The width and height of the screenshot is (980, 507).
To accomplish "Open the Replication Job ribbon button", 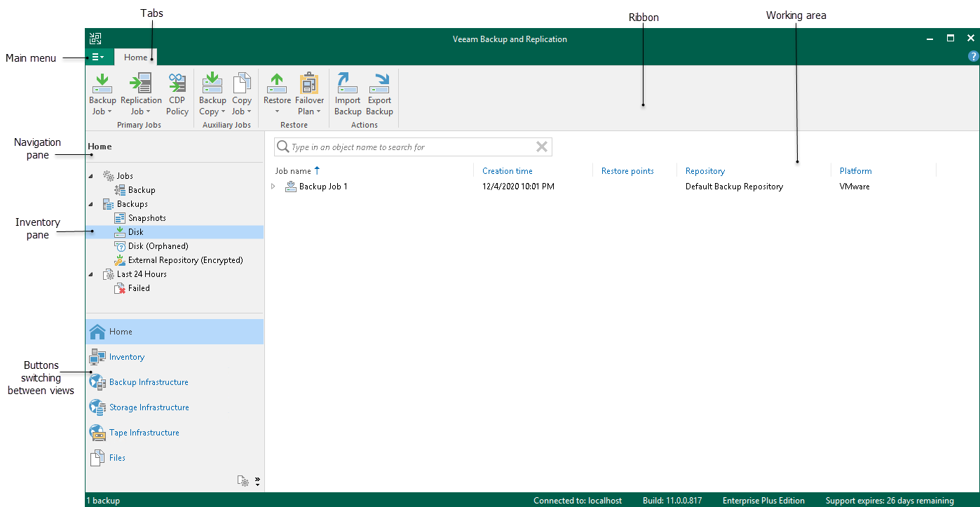I will [141, 94].
